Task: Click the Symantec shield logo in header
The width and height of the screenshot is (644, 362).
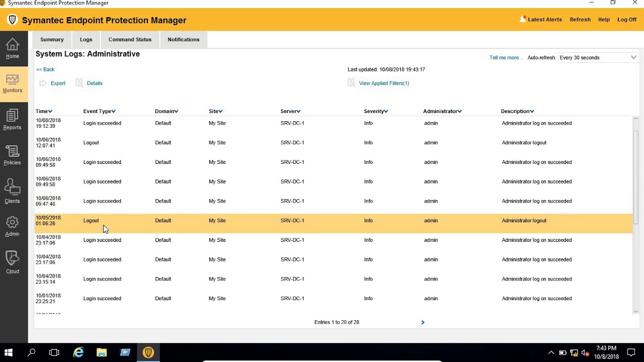Action: click(12, 20)
